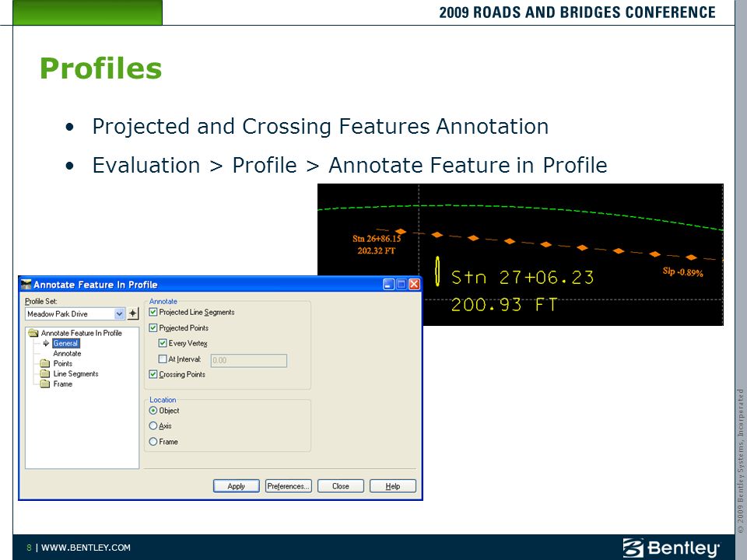Click the Help button

coord(392,485)
